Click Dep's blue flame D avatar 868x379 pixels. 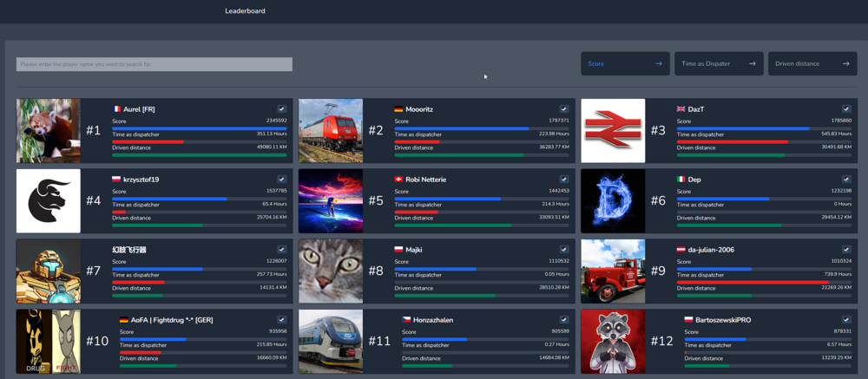point(613,201)
